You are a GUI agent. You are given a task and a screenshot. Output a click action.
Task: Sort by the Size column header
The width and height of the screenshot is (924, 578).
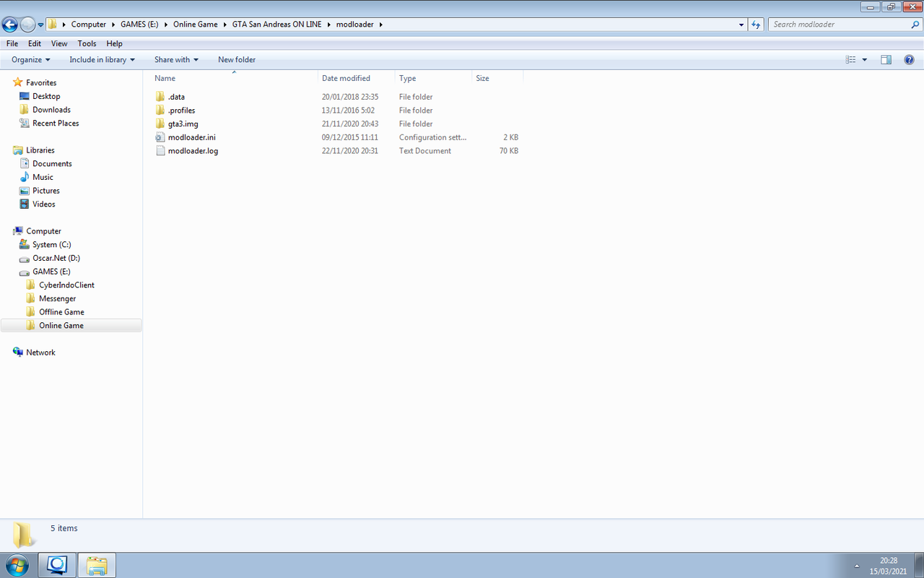point(482,78)
